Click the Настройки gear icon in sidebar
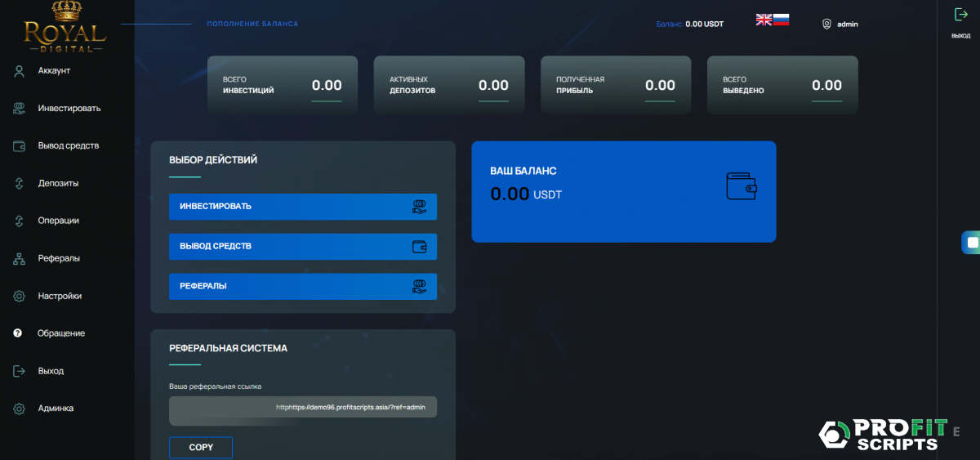This screenshot has width=980, height=460. [20, 297]
